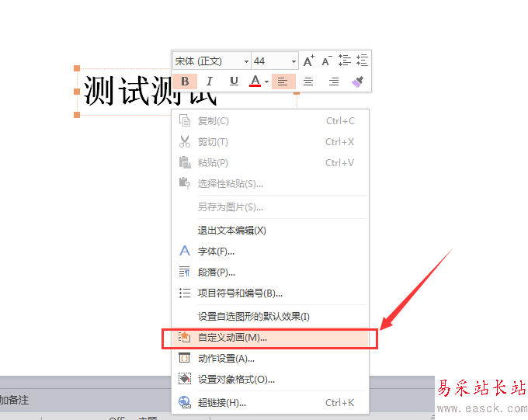Click the notes area labeled 加备注
Image resolution: width=528 pixels, height=420 pixels.
14,400
